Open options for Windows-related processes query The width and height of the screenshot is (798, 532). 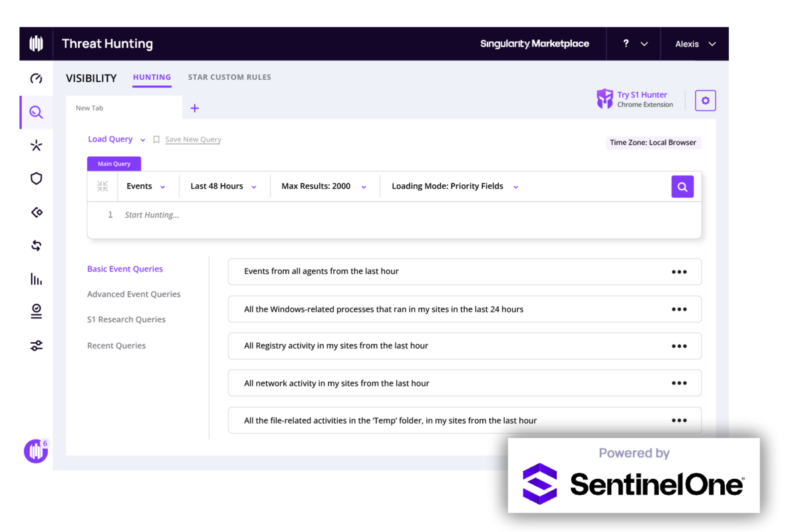click(679, 309)
